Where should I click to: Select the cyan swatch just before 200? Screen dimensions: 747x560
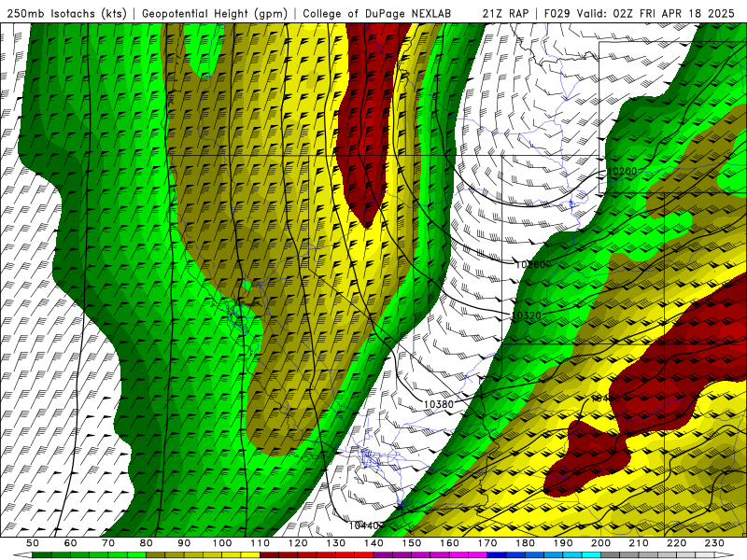[x=592, y=555]
